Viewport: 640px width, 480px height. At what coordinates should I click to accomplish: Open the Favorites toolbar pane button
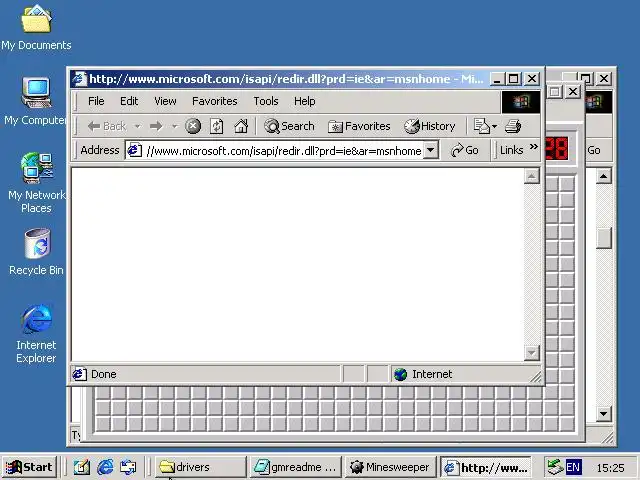pyautogui.click(x=359, y=126)
